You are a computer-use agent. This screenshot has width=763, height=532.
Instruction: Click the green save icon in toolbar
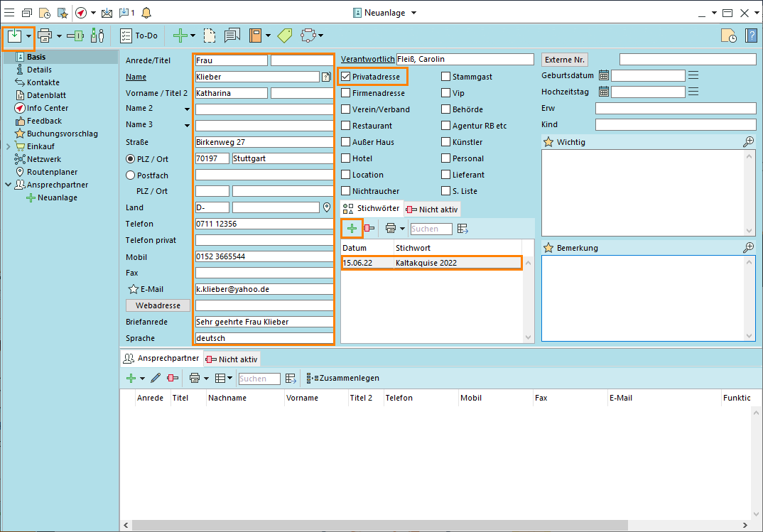coord(14,36)
